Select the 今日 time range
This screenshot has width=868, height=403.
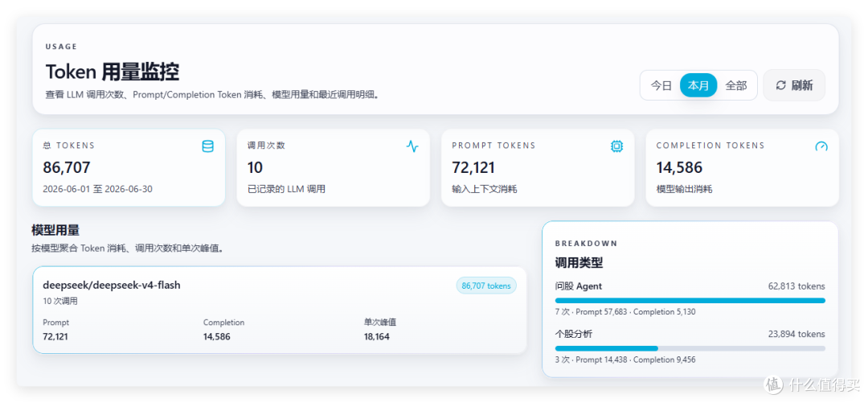click(661, 85)
